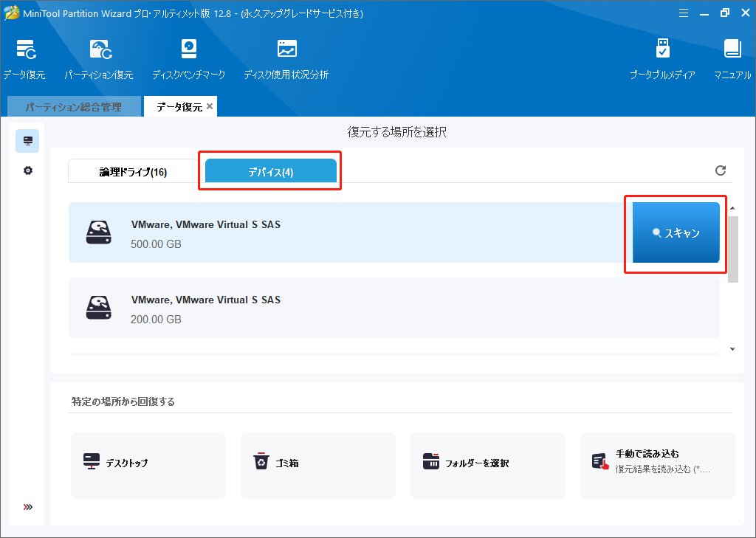Open ディスクベンチマーク tool

pos(188,59)
